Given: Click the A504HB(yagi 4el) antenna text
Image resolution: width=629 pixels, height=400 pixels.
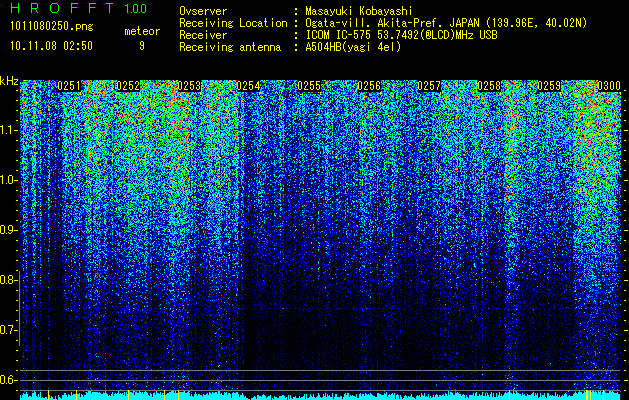Looking at the screenshot, I should [353, 47].
